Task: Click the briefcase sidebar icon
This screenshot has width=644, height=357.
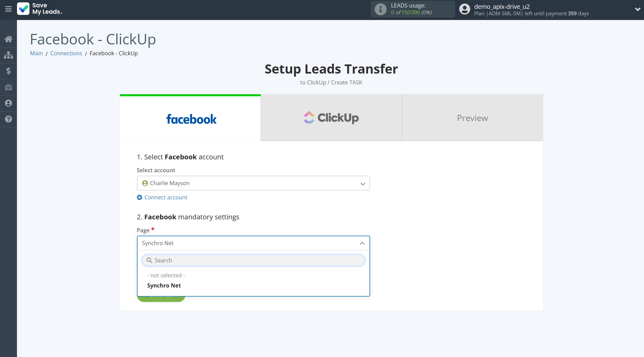Action: click(x=8, y=87)
